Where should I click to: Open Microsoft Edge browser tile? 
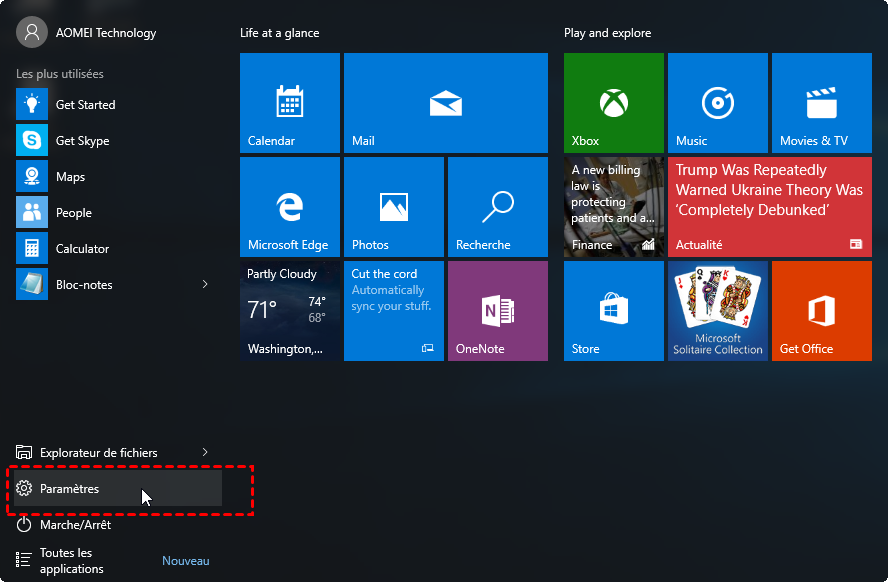click(x=289, y=207)
